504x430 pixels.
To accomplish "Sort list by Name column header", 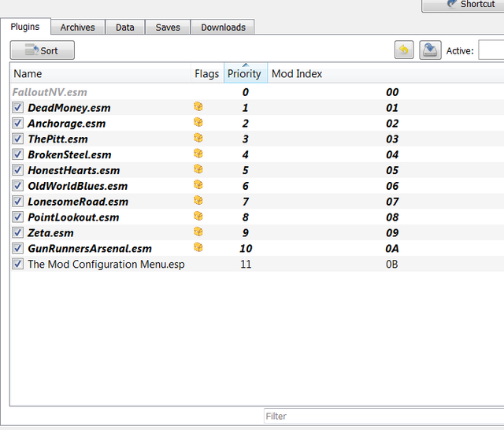I will click(x=101, y=73).
